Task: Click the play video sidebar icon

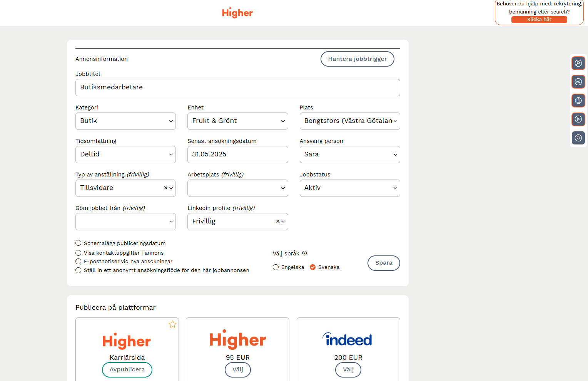Action: (578, 119)
